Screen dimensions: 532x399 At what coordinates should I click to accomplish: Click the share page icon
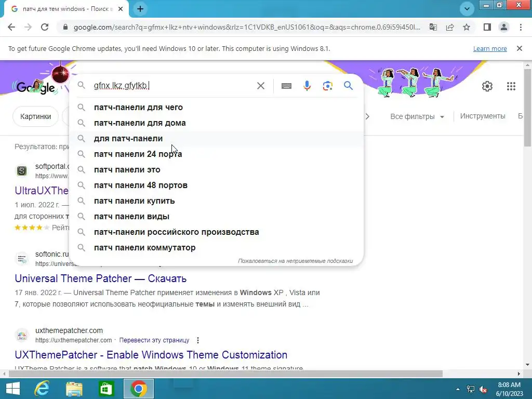pyautogui.click(x=450, y=27)
